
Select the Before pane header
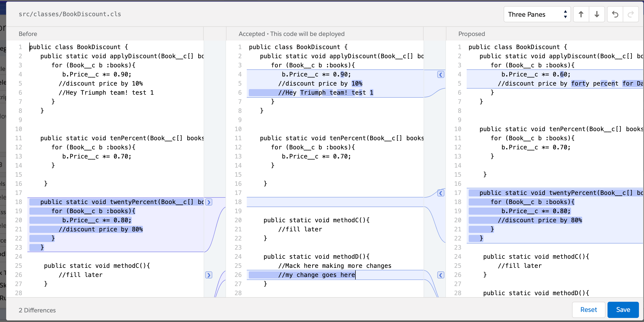(28, 34)
